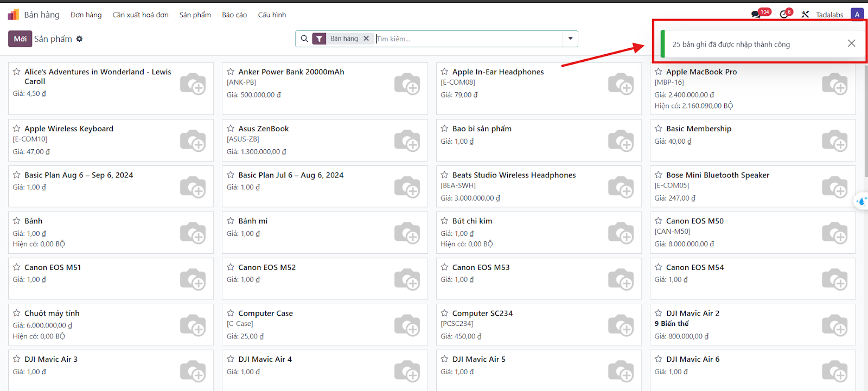Open Basic Plan Aug 6 – Sep 6, 2024
868x391 pixels.
[111, 187]
